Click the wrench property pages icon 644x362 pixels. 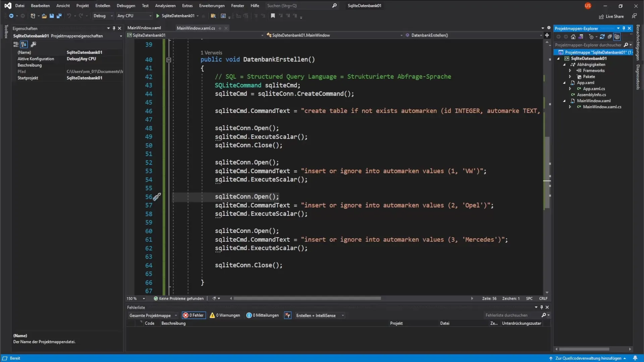[x=33, y=44]
